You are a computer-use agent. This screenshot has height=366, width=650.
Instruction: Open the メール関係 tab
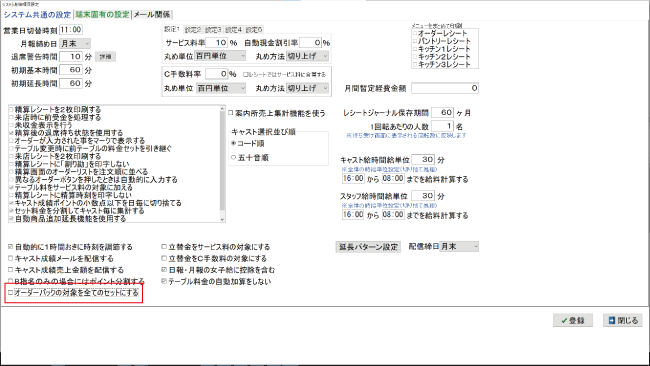click(x=152, y=15)
